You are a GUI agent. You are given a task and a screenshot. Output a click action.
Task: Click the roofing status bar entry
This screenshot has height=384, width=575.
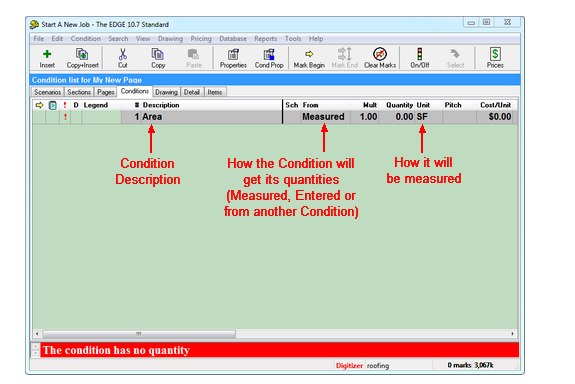pos(378,366)
